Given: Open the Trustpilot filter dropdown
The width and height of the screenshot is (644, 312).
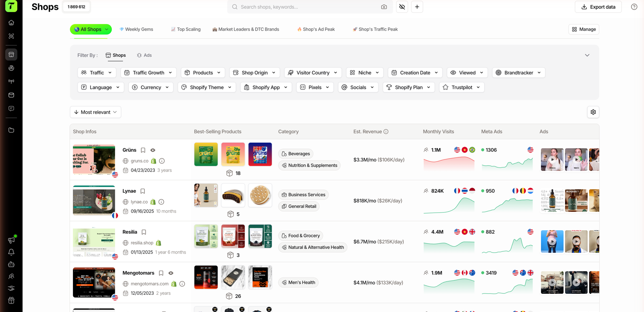Looking at the screenshot, I should coord(461,87).
